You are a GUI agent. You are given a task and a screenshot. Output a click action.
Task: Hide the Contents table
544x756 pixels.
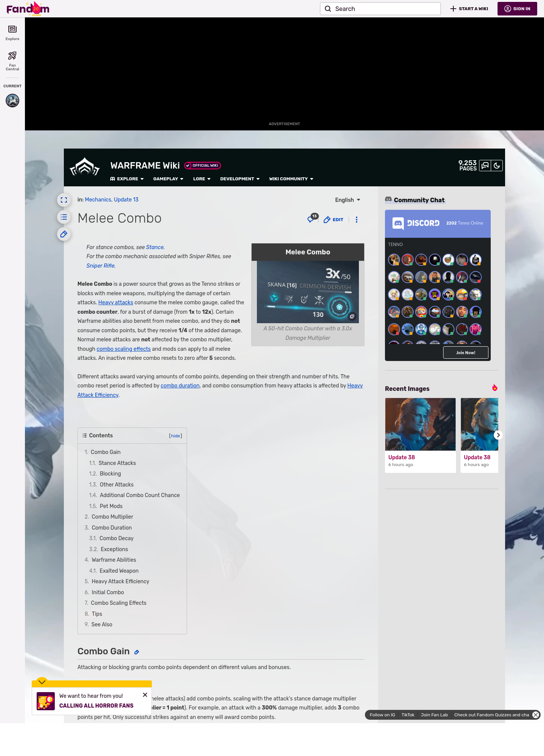[x=176, y=436]
